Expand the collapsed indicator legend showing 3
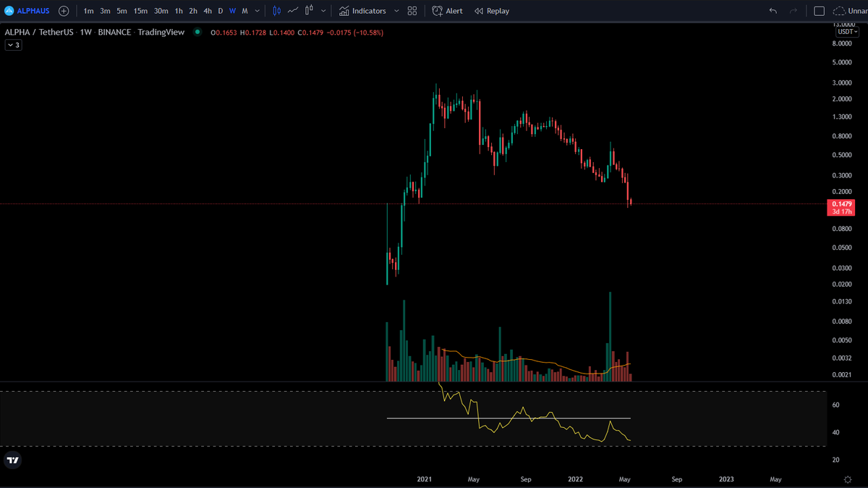This screenshot has width=868, height=488. [x=14, y=45]
